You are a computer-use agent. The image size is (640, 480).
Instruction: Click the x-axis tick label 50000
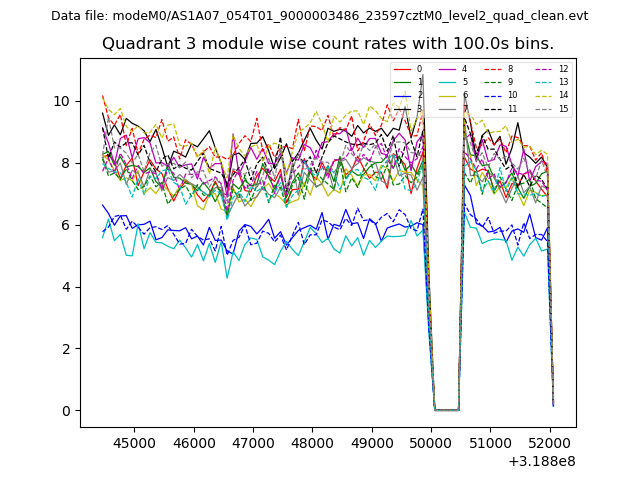tap(432, 442)
